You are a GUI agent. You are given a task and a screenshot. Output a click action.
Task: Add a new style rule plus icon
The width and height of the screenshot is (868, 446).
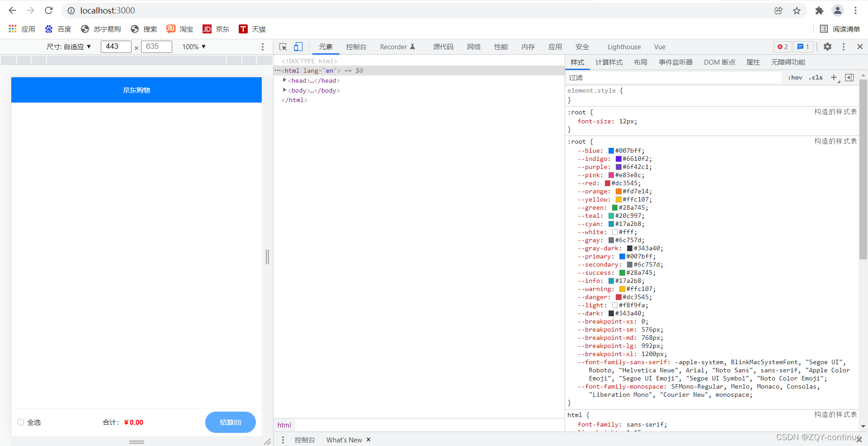click(x=834, y=78)
